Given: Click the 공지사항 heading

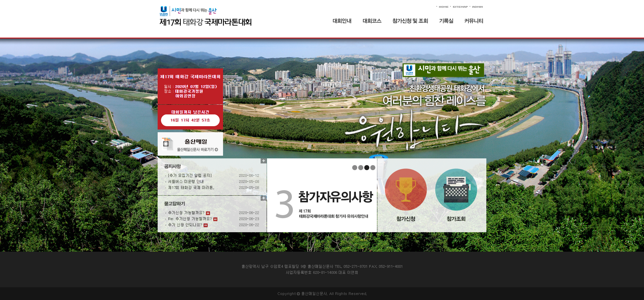Looking at the screenshot, I should click(x=172, y=166).
